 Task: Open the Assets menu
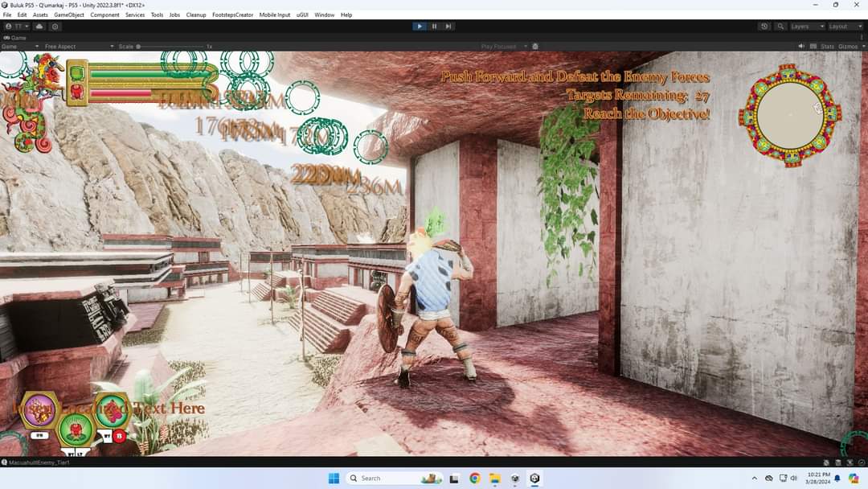tap(40, 15)
